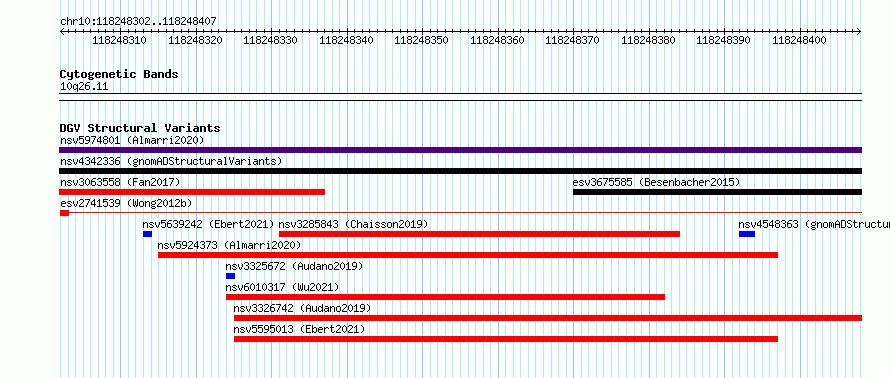This screenshot has width=890, height=378.
Task: Click the 118248330 ruler coordinate
Action: (x=270, y=40)
